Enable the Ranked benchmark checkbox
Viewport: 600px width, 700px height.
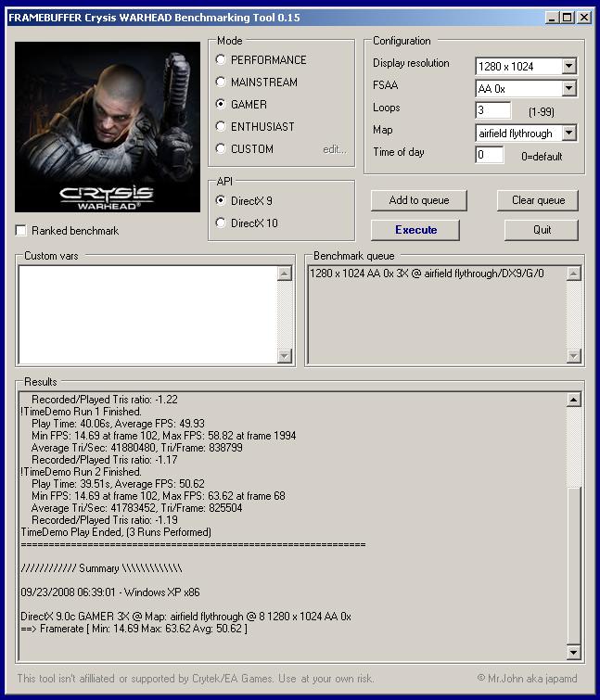21,230
